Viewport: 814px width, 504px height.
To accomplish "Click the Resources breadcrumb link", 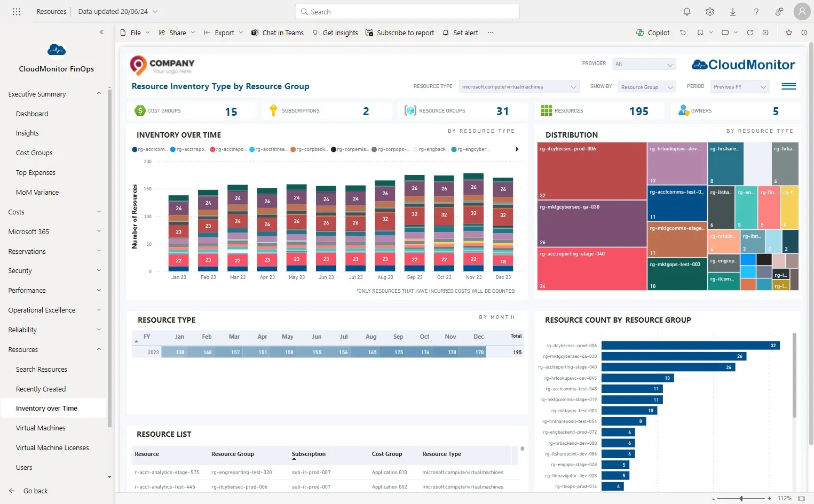I will click(x=51, y=11).
